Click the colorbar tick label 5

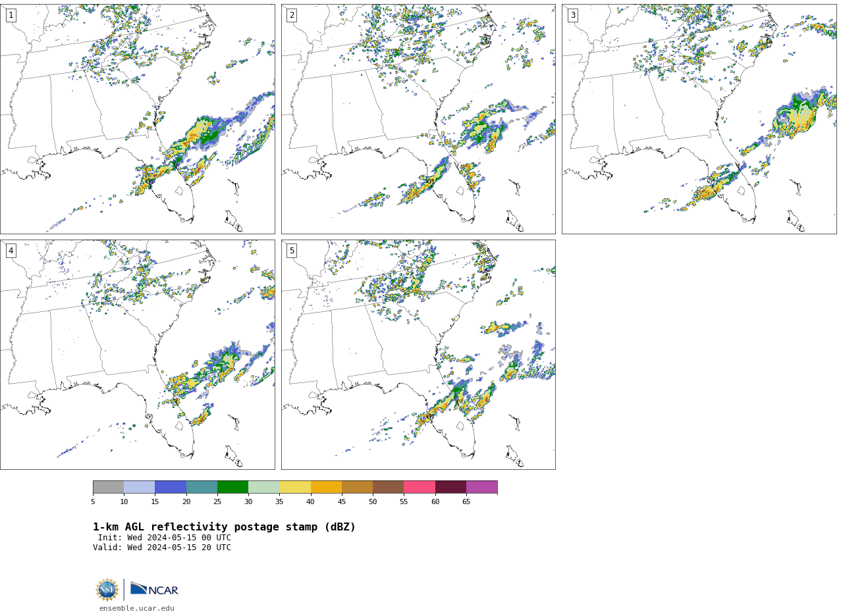coord(93,502)
